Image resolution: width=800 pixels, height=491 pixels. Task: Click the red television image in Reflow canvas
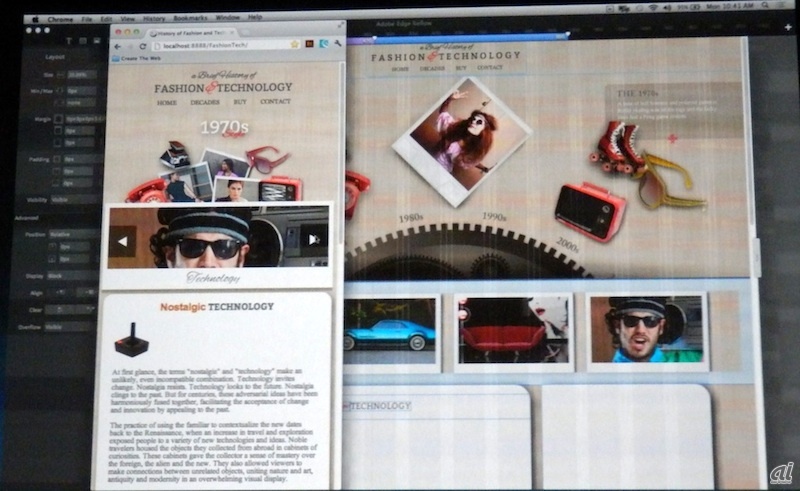(x=589, y=211)
